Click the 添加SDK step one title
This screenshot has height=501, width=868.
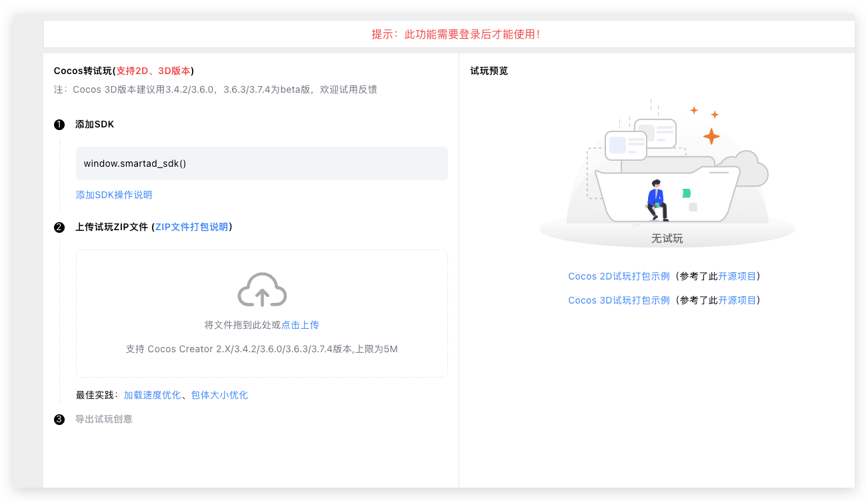[x=95, y=124]
